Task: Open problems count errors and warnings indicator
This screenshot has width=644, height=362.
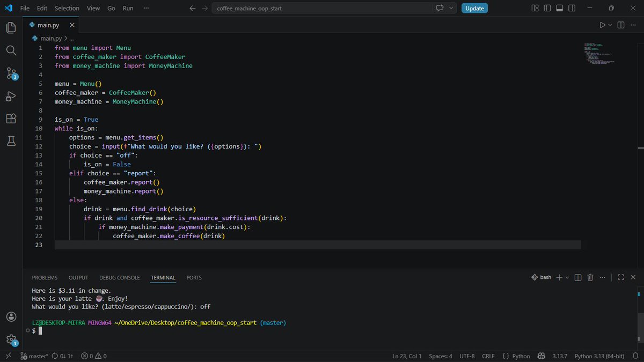Action: [x=94, y=356]
